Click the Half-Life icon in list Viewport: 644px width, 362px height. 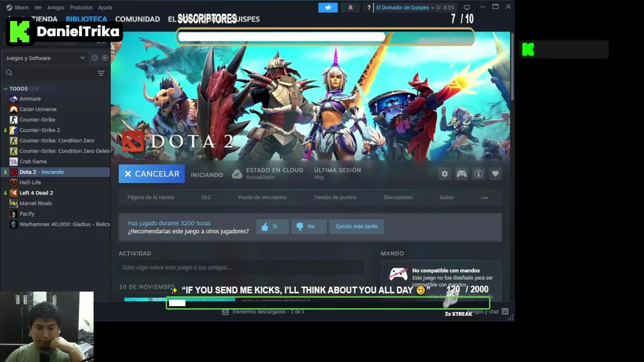pyautogui.click(x=14, y=183)
